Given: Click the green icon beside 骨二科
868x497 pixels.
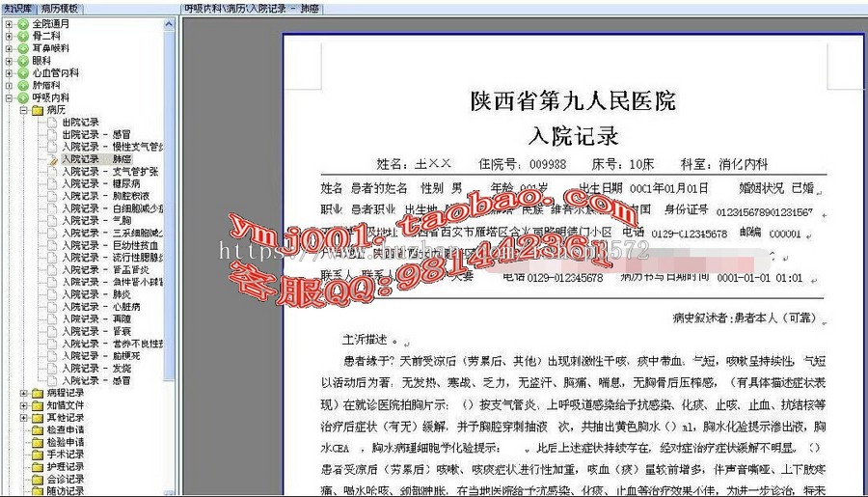Looking at the screenshot, I should coord(23,36).
